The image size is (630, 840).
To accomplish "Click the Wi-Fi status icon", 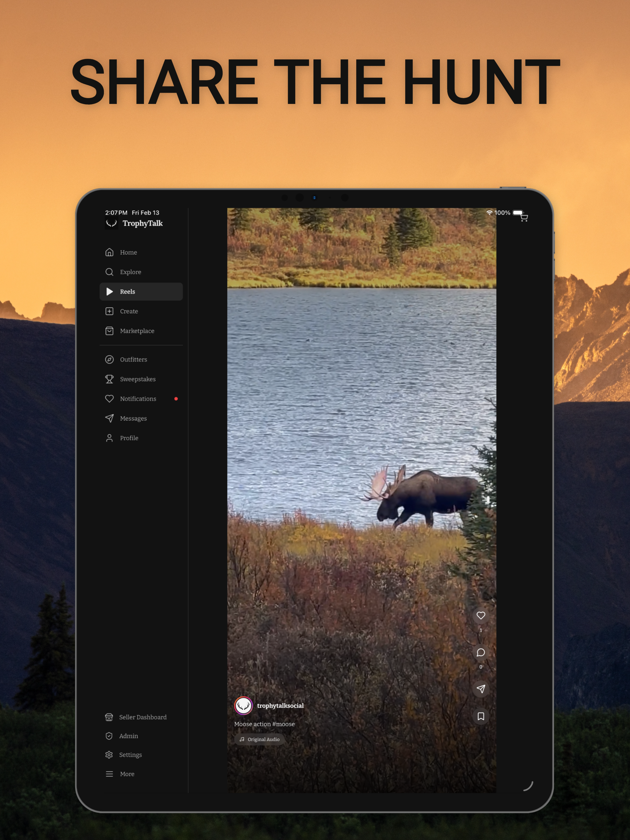I will [x=489, y=213].
